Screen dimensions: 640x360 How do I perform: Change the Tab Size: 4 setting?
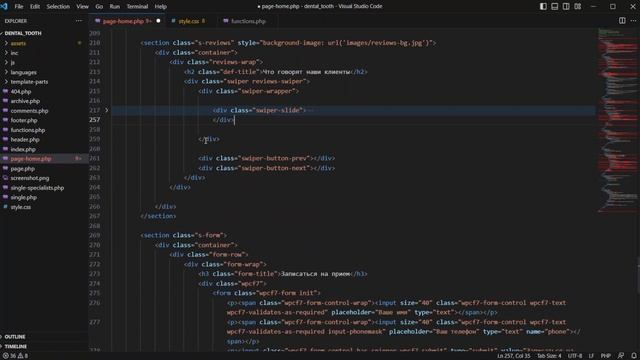tap(549, 356)
